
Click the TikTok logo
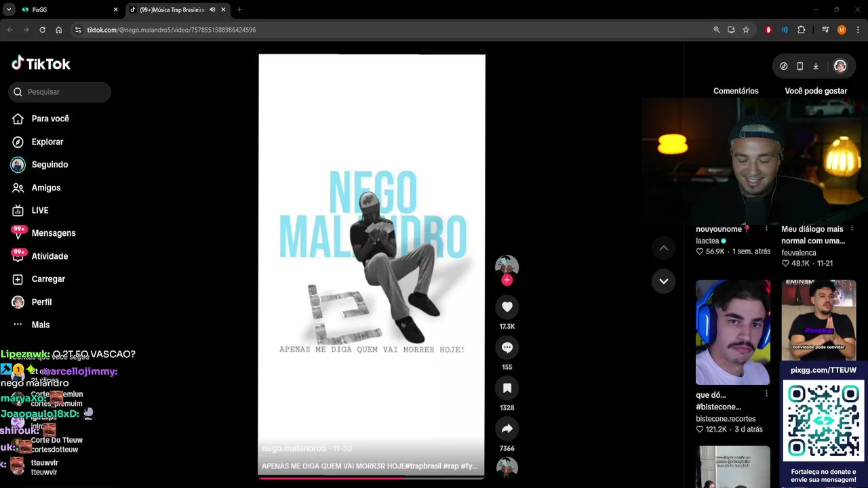pyautogui.click(x=41, y=64)
